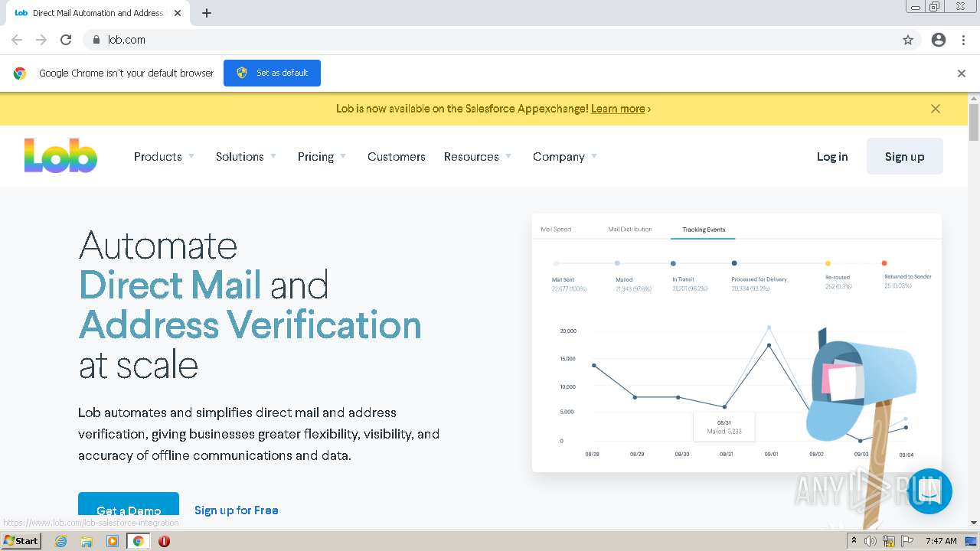Click the padlock site info icon
980x551 pixels.
click(96, 40)
